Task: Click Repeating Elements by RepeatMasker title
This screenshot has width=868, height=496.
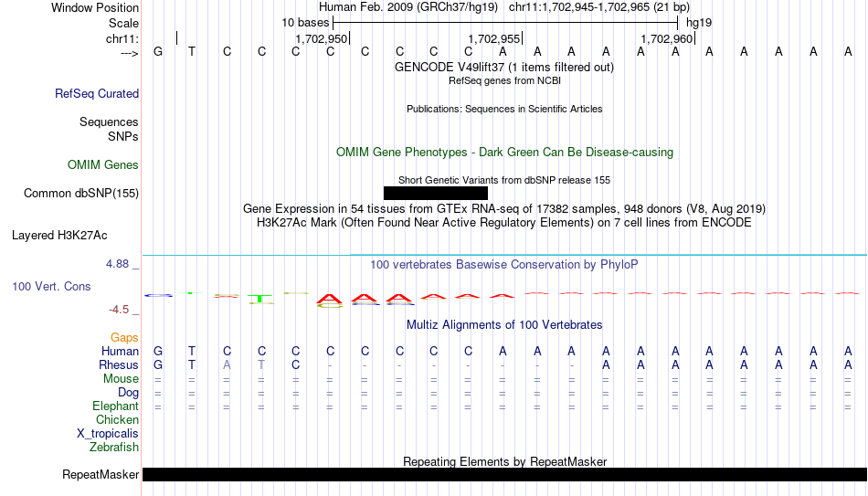Action: (504, 461)
